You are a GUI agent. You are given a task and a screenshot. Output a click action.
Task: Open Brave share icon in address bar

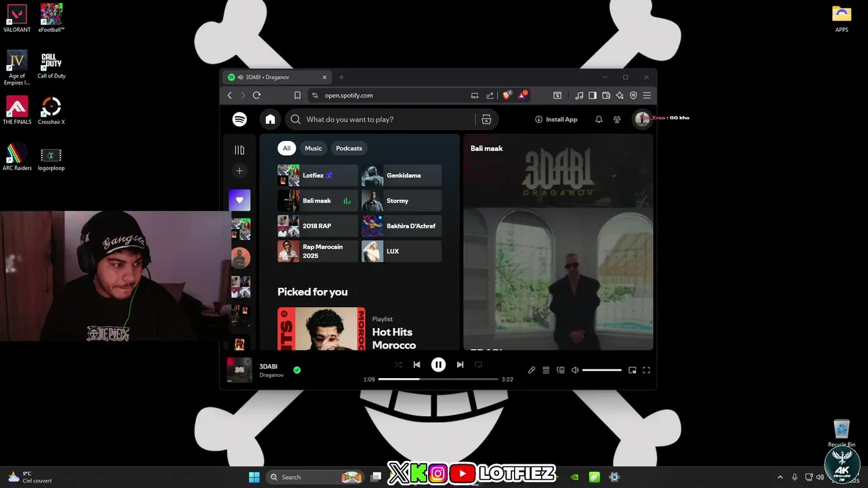click(x=490, y=96)
